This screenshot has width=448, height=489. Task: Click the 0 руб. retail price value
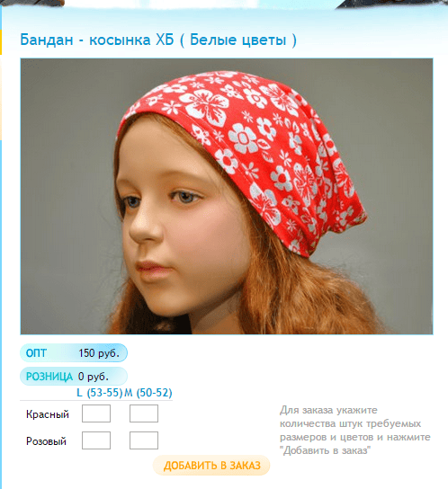(x=94, y=377)
